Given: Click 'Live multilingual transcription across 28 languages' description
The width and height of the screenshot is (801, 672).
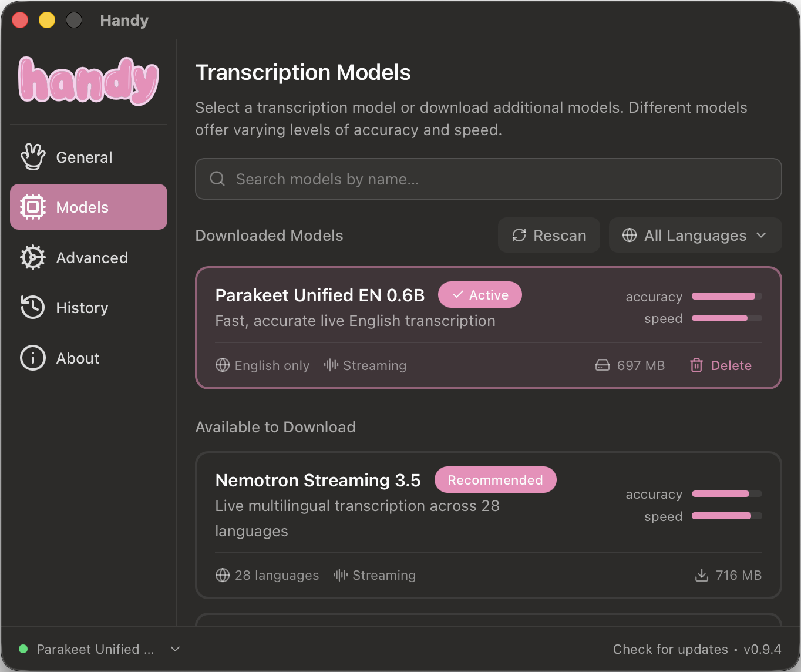Looking at the screenshot, I should [357, 518].
